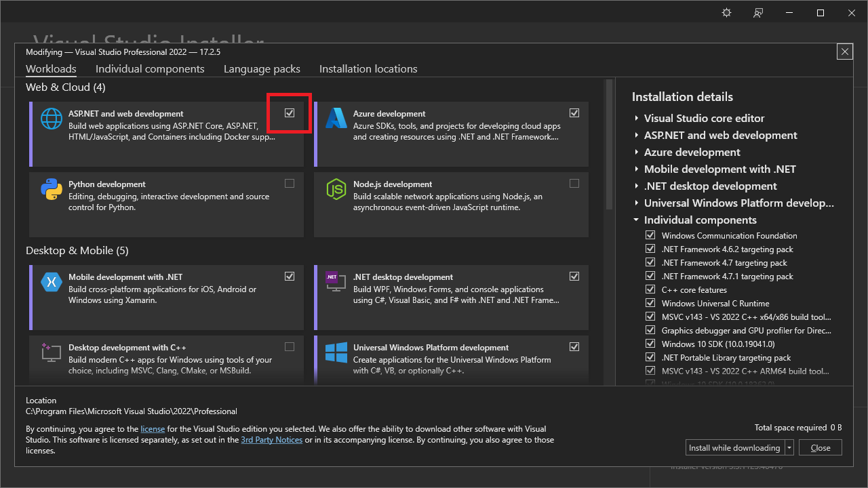Expand .NET desktop development details
The width and height of the screenshot is (868, 488).
point(637,186)
